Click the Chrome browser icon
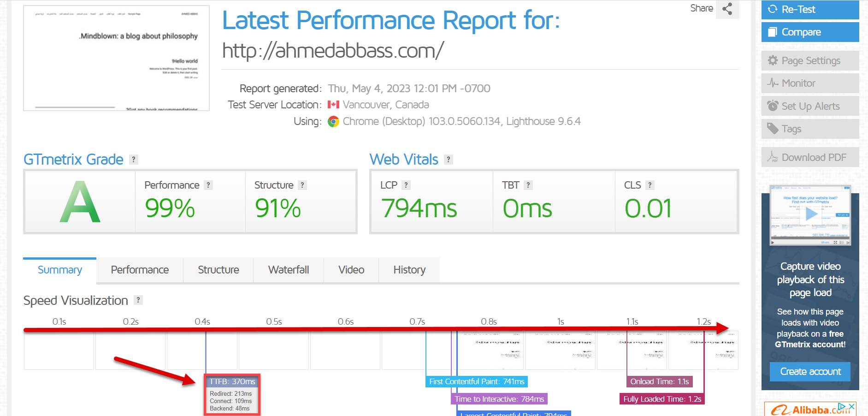The width and height of the screenshot is (868, 416). point(333,121)
